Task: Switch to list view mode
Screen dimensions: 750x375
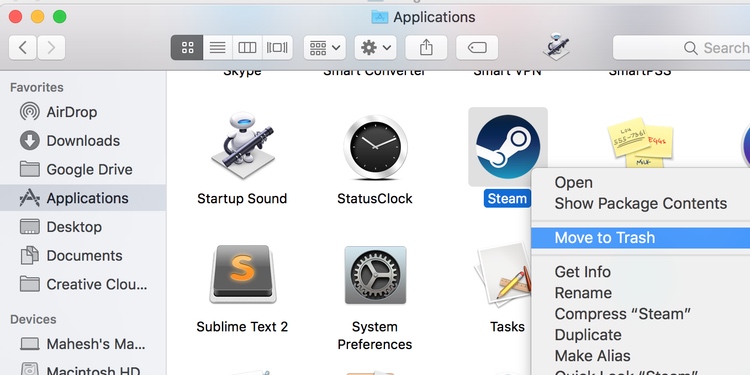Action: point(218,47)
